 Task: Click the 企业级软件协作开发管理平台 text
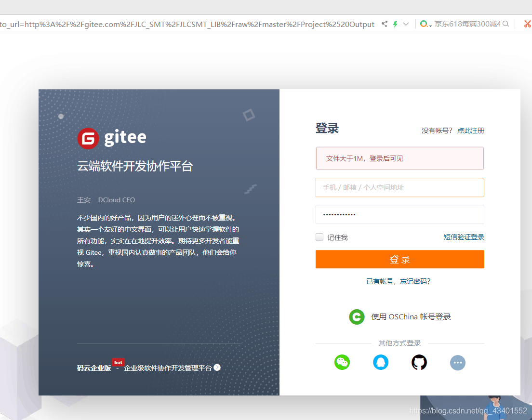(x=168, y=368)
